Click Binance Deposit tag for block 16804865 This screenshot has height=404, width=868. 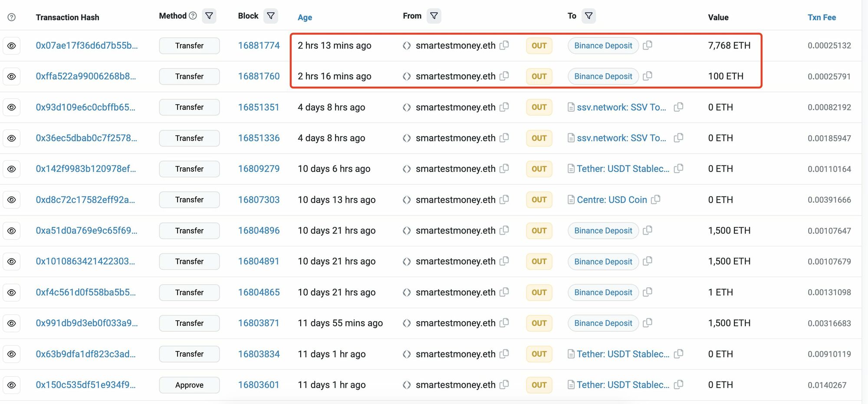click(603, 292)
